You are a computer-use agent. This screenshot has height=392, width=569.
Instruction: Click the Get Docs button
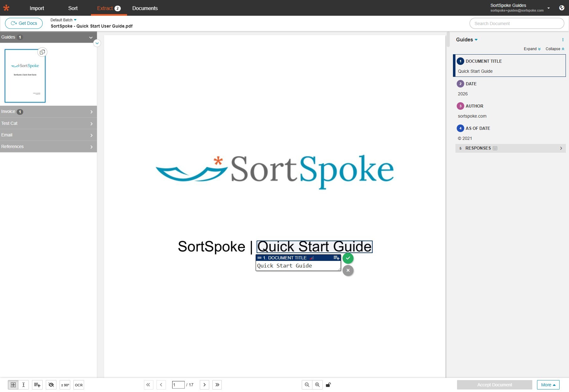[24, 23]
